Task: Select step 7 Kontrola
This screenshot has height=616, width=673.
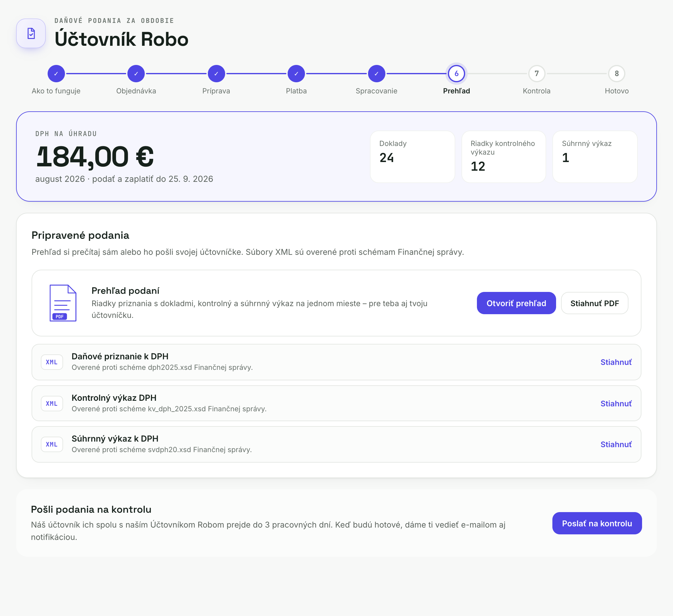Action: [x=537, y=73]
